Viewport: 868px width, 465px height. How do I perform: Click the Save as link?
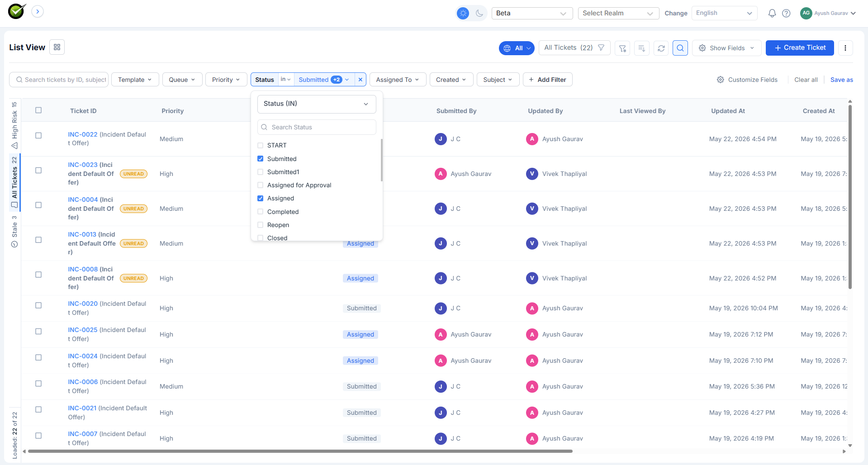[842, 80]
